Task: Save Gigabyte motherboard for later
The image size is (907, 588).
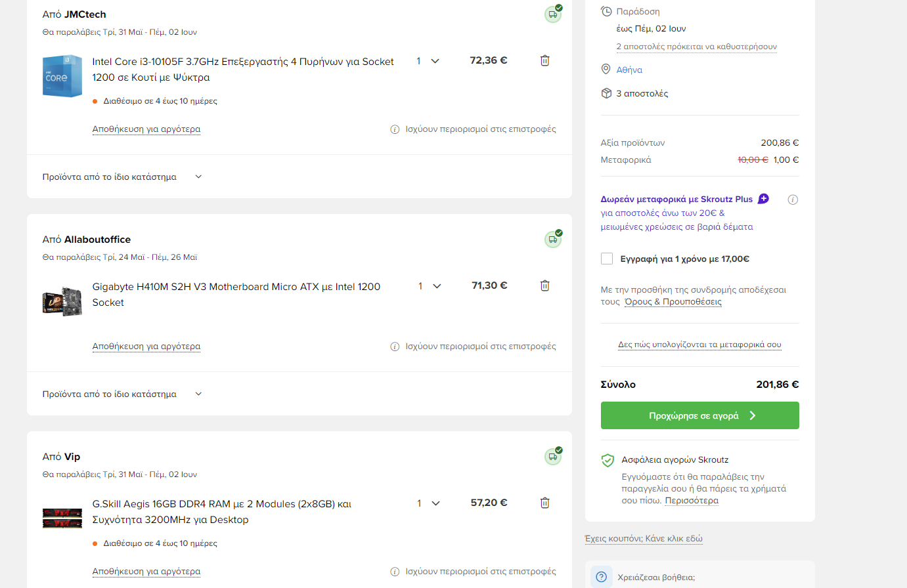Action: [146, 346]
